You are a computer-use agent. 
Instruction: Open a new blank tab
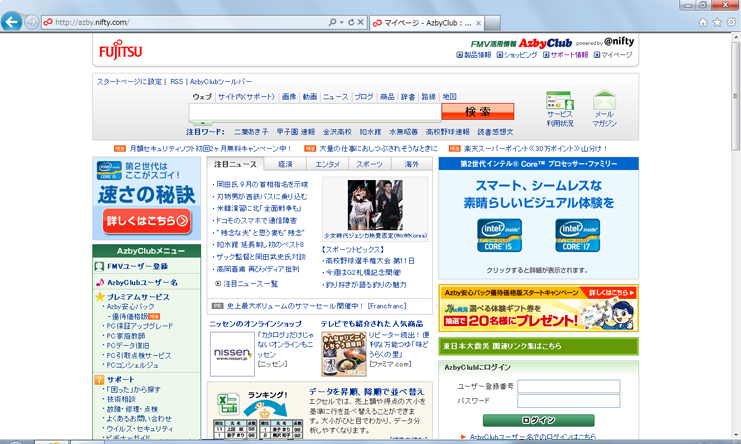pos(492,23)
